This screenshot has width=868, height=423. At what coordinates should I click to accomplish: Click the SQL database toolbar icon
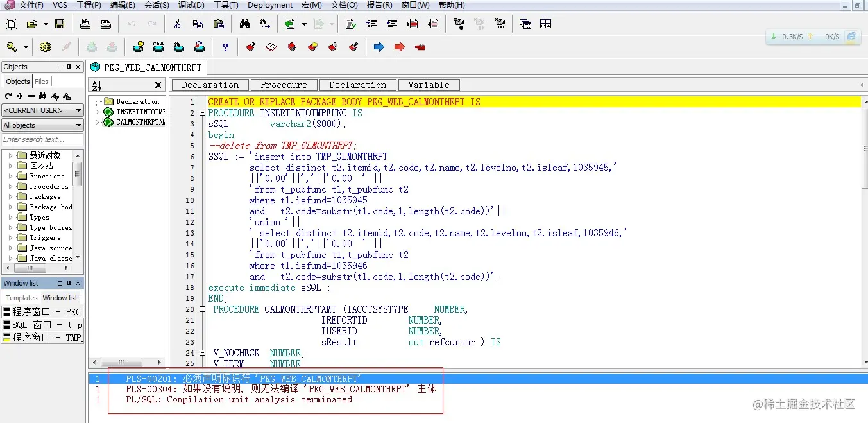158,47
